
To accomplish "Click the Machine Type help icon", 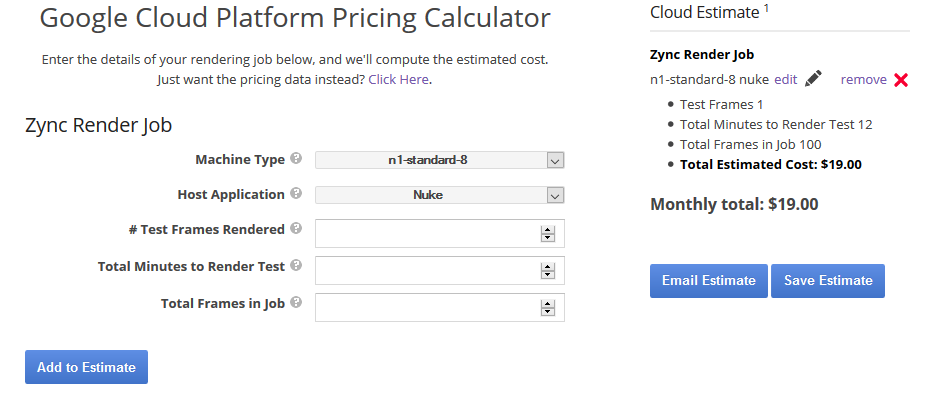I will tap(296, 158).
